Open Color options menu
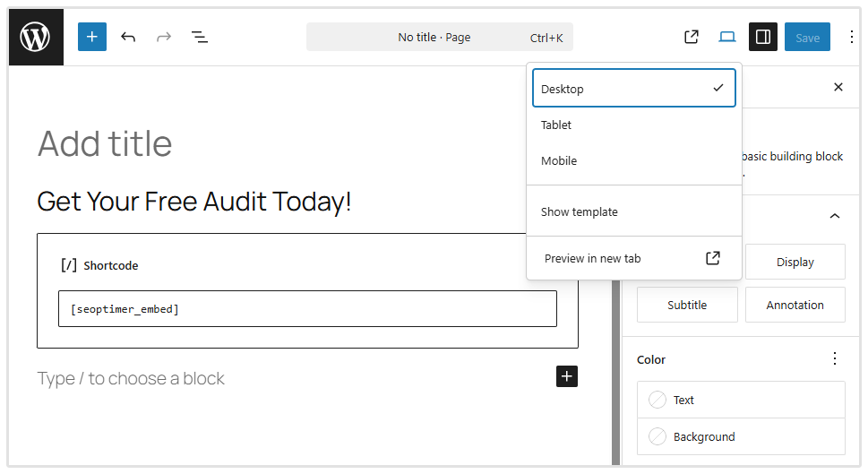 click(835, 358)
